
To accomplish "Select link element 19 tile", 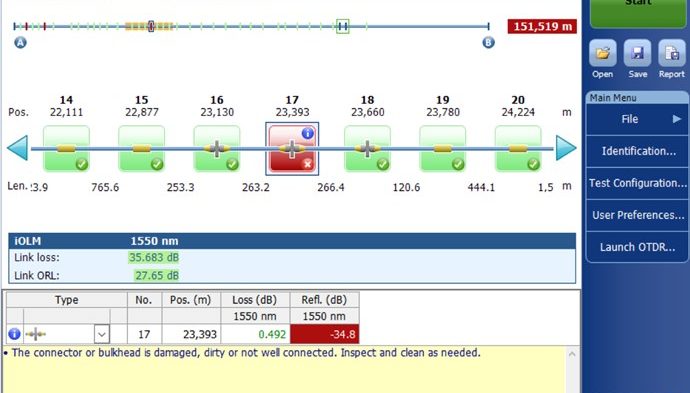I will pos(442,148).
